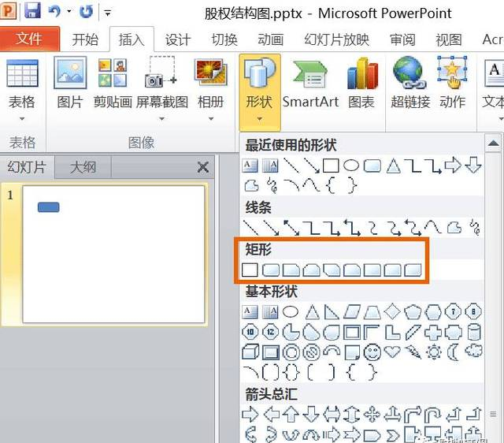The height and width of the screenshot is (443, 504).
Task: Insert a SmartArt graphic
Action: 310,84
